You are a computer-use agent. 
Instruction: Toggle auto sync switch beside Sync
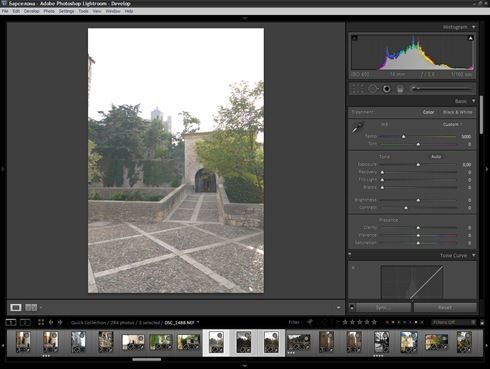point(352,307)
